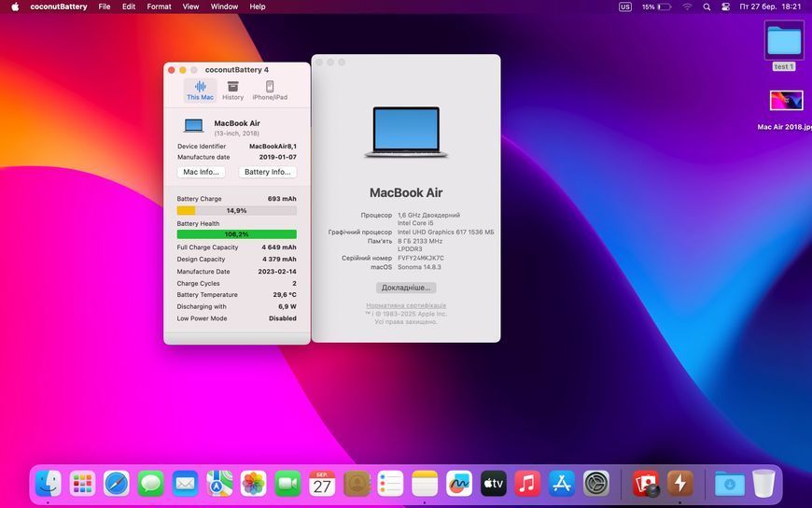Open Photos from the Dock

pyautogui.click(x=254, y=484)
